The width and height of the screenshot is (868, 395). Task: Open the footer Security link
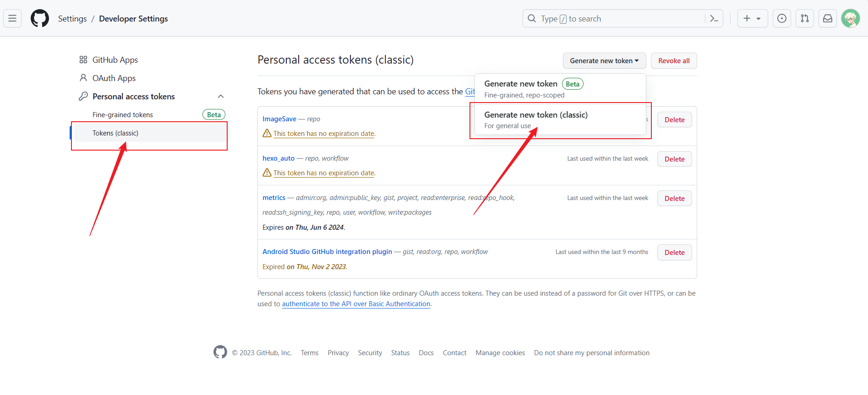(370, 352)
